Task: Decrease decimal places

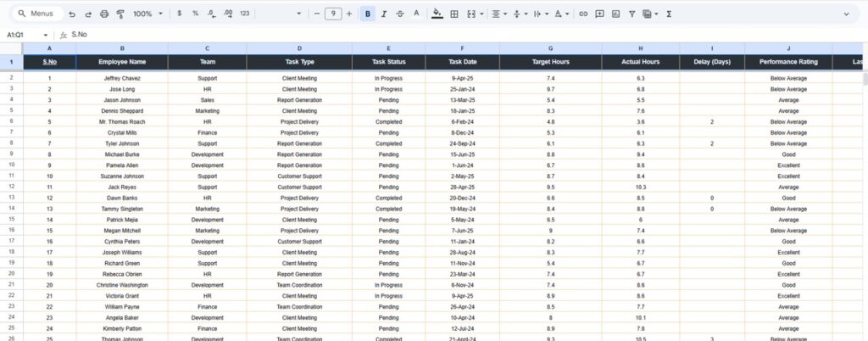Action: coord(211,14)
